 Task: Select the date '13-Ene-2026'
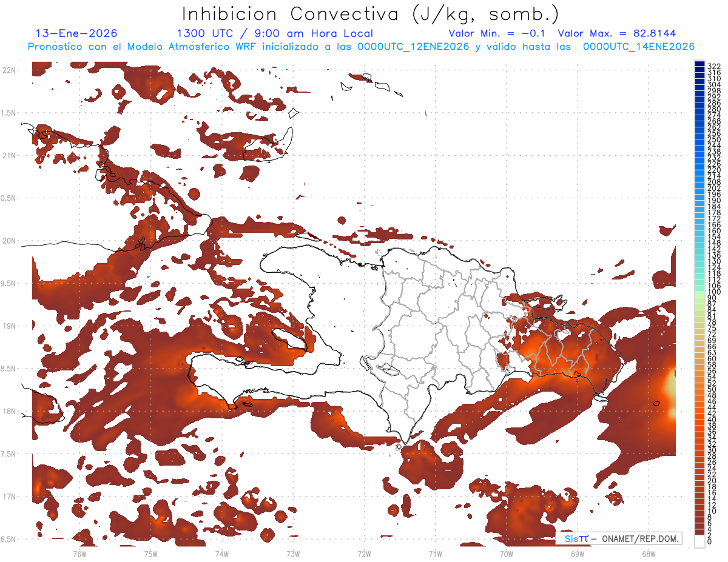pos(76,33)
